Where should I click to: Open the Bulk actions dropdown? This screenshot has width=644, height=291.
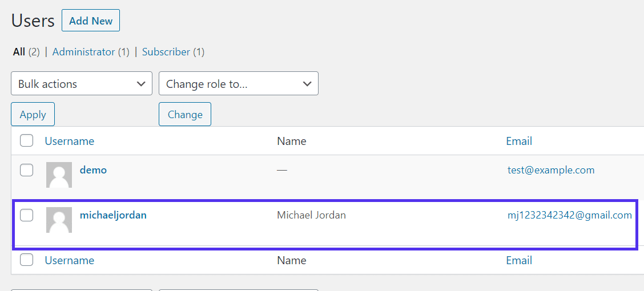82,83
